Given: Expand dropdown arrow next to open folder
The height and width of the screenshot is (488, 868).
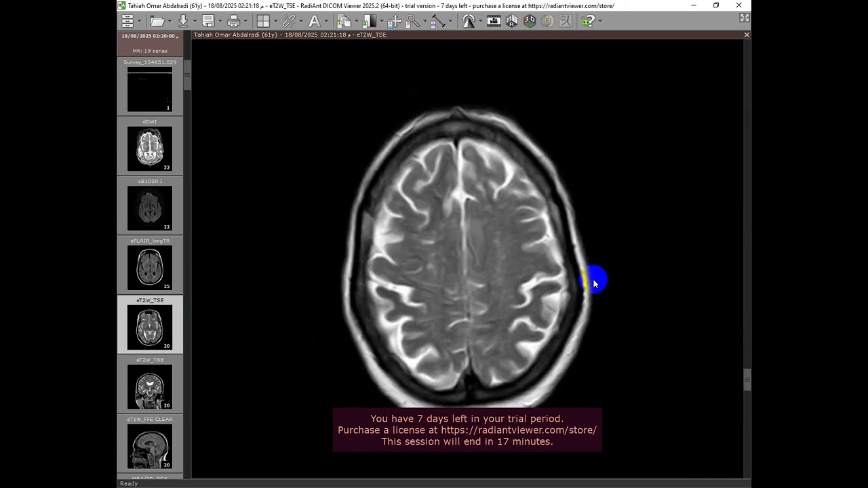Looking at the screenshot, I should (170, 21).
